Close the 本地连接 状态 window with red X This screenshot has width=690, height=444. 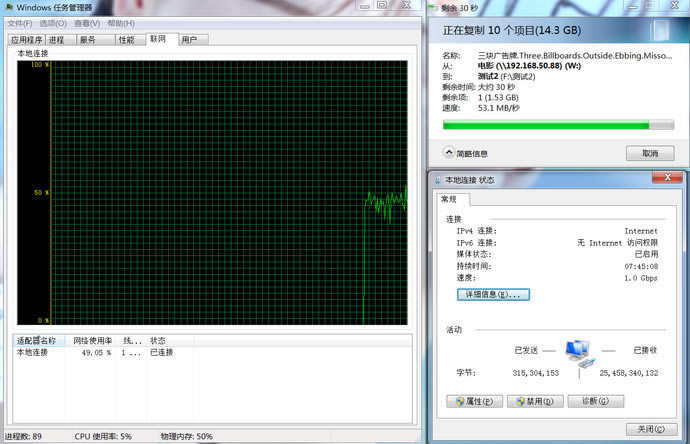click(661, 178)
